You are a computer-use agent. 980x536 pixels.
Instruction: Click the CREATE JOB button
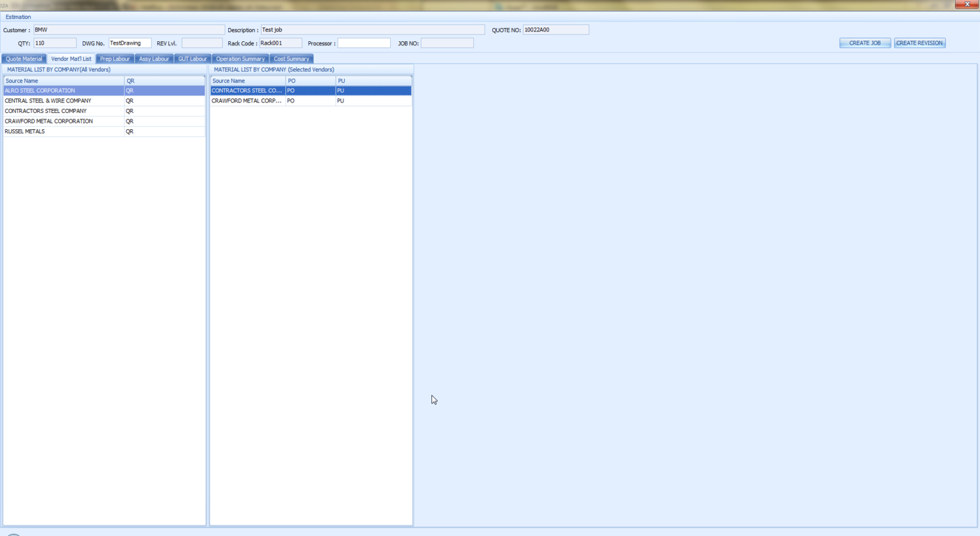point(865,43)
